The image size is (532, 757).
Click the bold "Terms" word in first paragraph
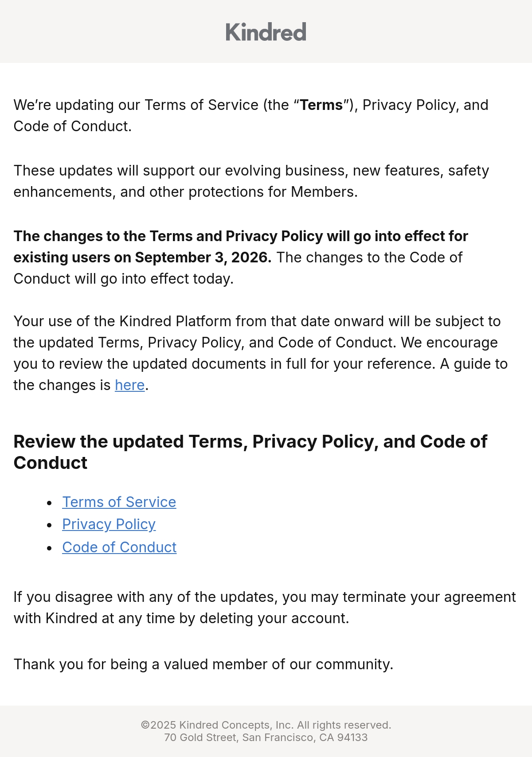pos(321,105)
